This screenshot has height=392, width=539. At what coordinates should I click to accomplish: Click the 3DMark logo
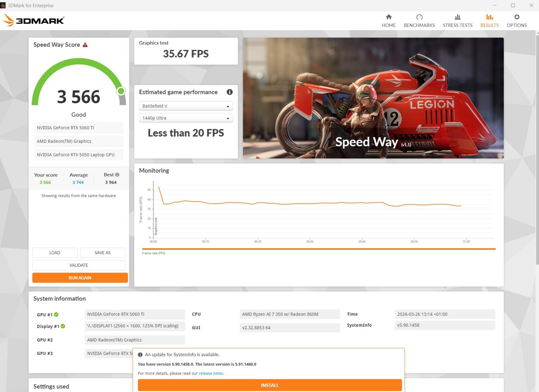[x=34, y=21]
